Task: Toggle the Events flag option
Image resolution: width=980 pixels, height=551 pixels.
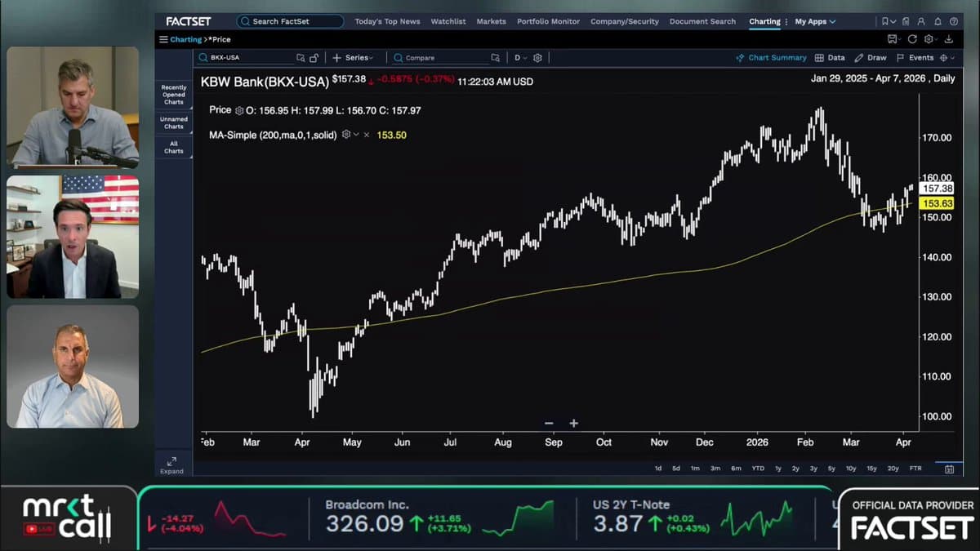Action: [915, 58]
